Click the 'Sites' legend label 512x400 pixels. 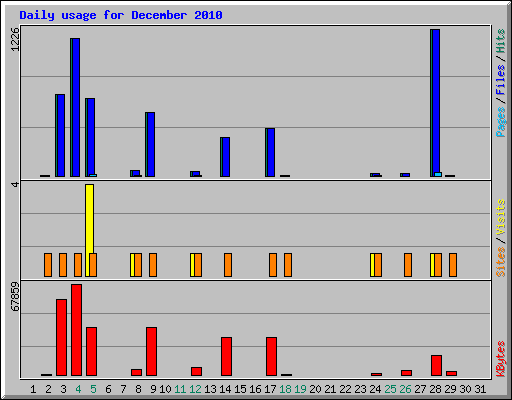[x=500, y=262]
